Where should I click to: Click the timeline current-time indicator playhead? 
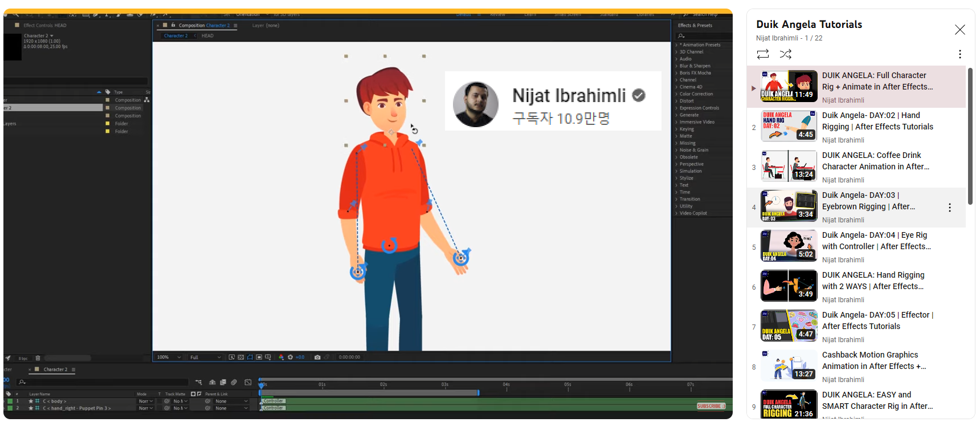pyautogui.click(x=262, y=386)
